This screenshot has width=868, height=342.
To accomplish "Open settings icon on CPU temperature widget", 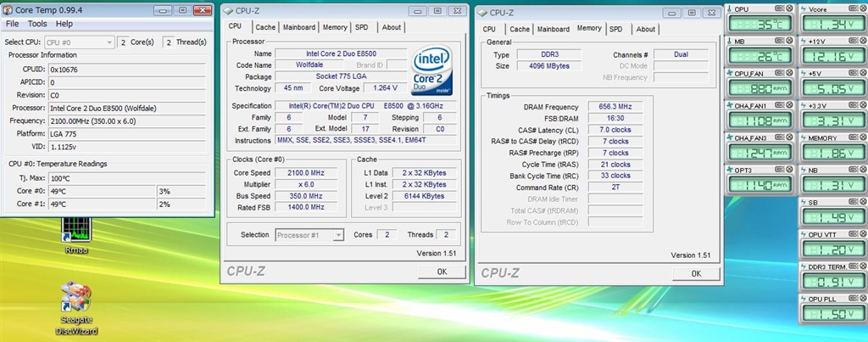I will click(x=779, y=8).
